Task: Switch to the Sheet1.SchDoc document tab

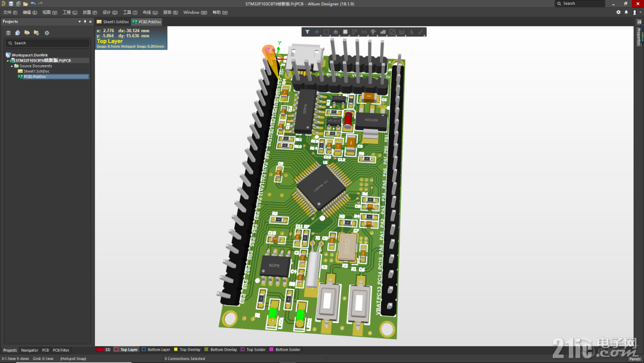Action: click(x=113, y=21)
